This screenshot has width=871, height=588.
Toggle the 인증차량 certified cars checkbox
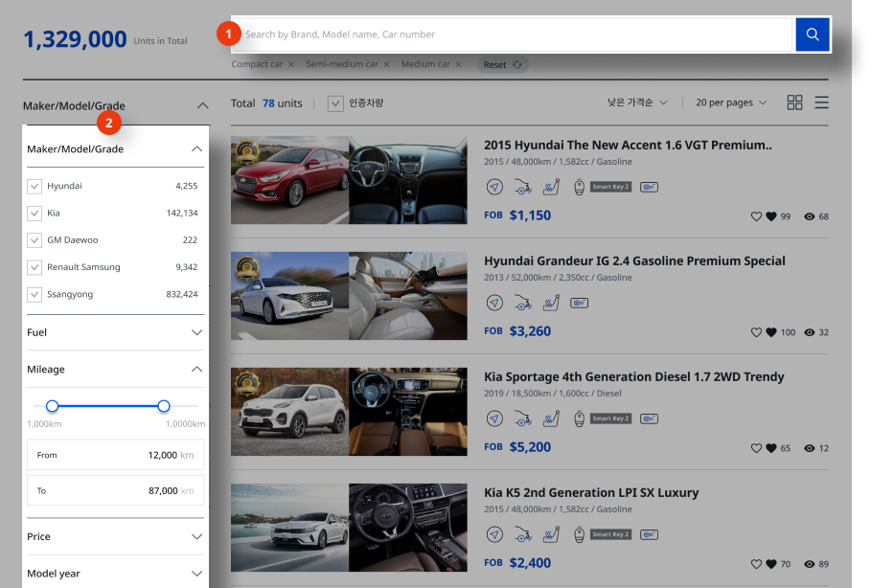[335, 103]
